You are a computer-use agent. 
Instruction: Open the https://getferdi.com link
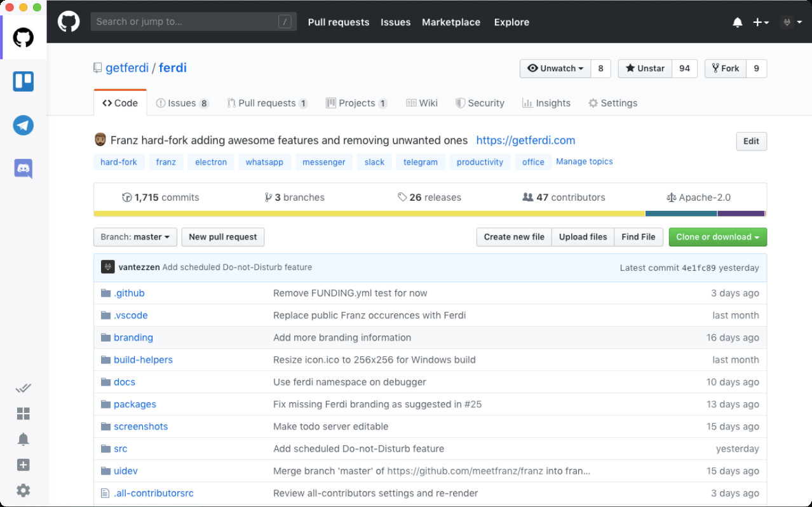click(525, 140)
